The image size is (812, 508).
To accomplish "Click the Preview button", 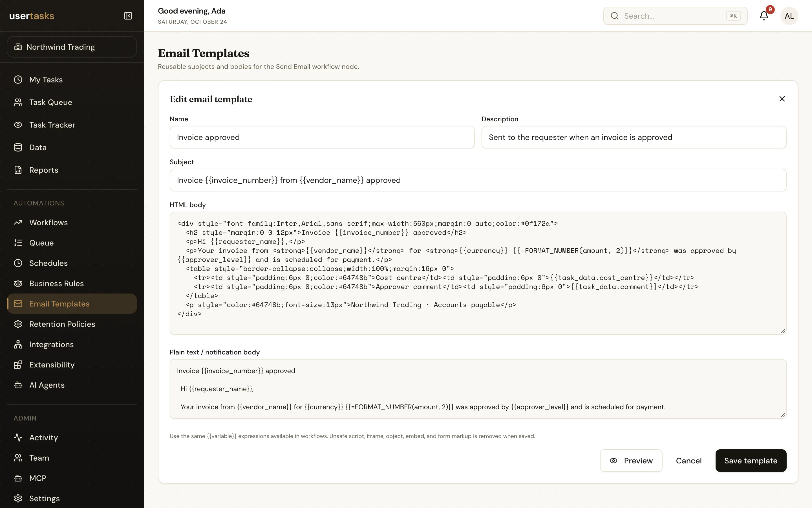I will click(x=631, y=461).
